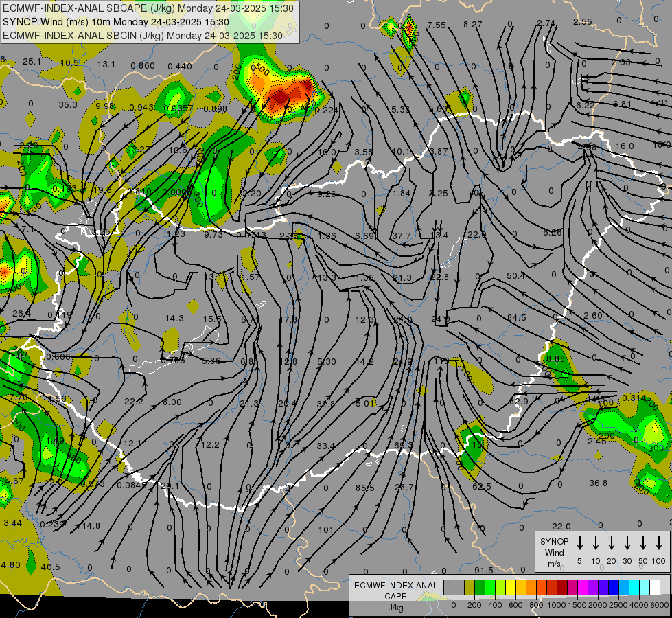The height and width of the screenshot is (618, 672).
Task: Click the 2500 tick label in CAPE legend
Action: pos(618,605)
